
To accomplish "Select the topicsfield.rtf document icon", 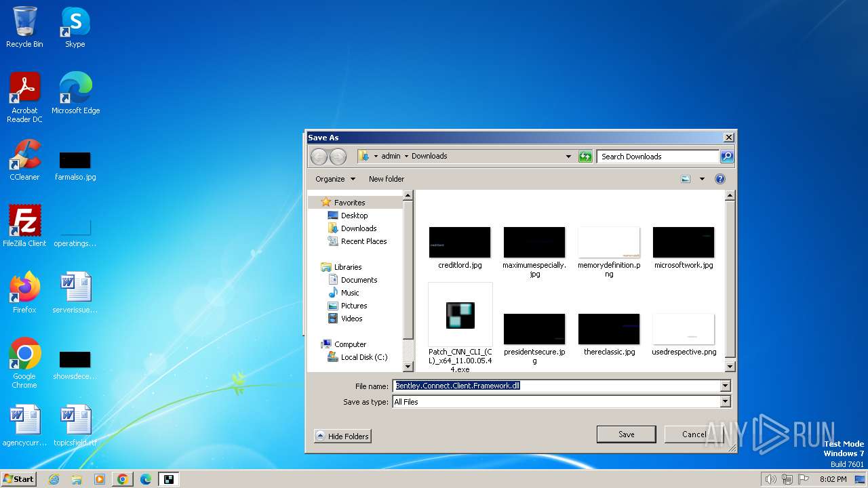I will click(75, 426).
